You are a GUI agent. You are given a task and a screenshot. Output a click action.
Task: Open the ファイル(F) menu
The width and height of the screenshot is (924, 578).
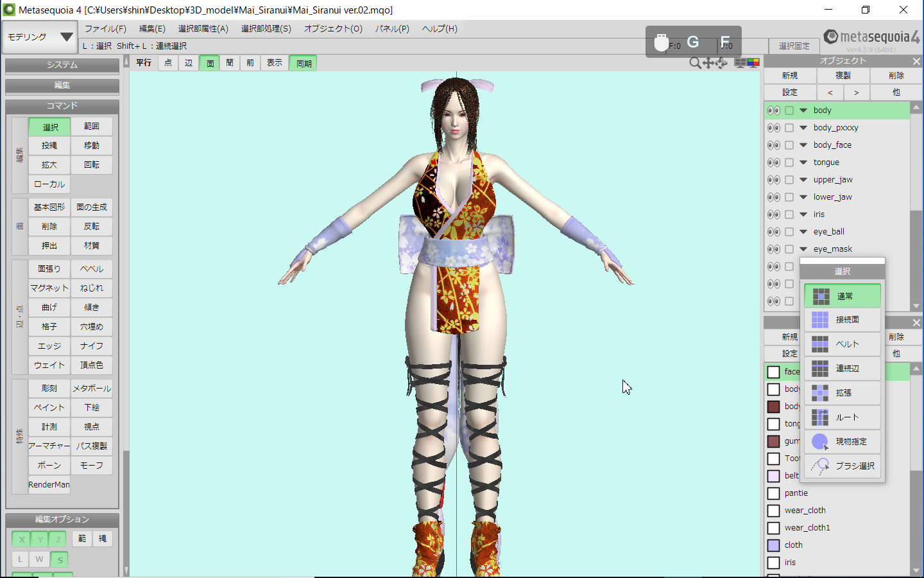pyautogui.click(x=105, y=29)
